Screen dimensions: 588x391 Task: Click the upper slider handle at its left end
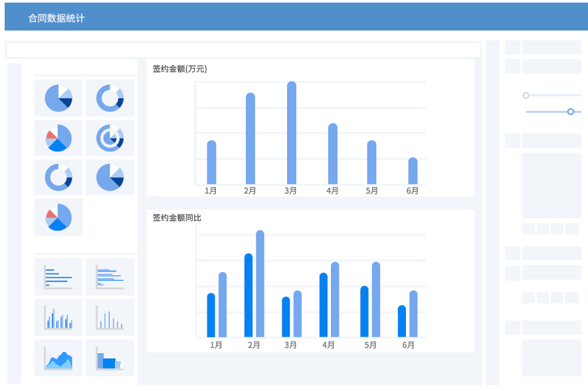point(526,96)
